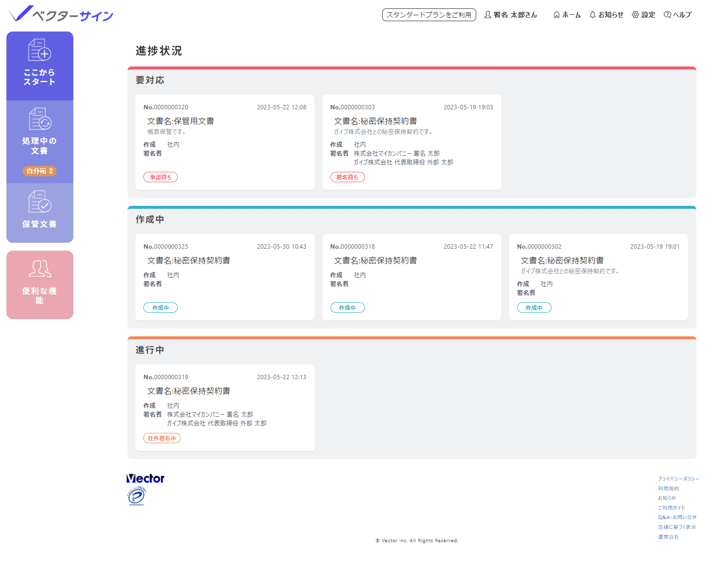Open 保管文書 sidebar icon
Image resolution: width=719 pixels, height=588 pixels.
pos(40,201)
